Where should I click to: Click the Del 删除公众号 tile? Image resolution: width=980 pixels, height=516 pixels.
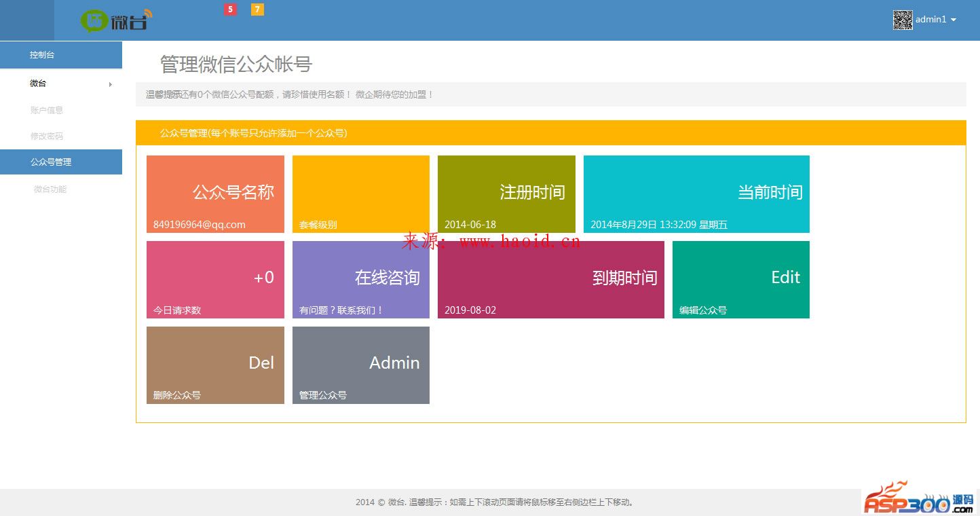pyautogui.click(x=215, y=365)
